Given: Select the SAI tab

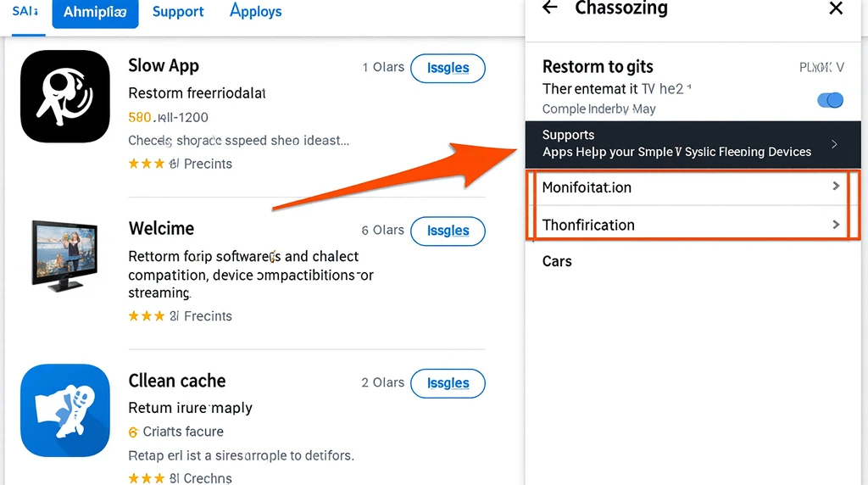Looking at the screenshot, I should point(25,12).
